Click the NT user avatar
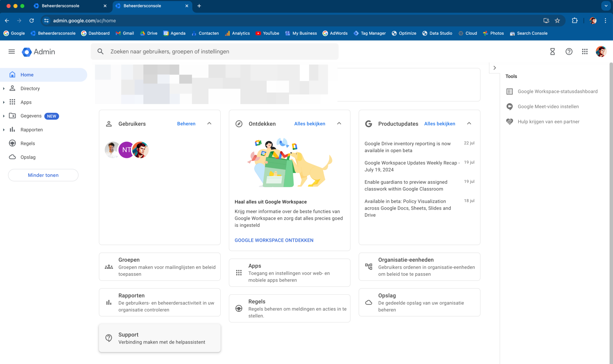613x364 pixels. pyautogui.click(x=126, y=150)
